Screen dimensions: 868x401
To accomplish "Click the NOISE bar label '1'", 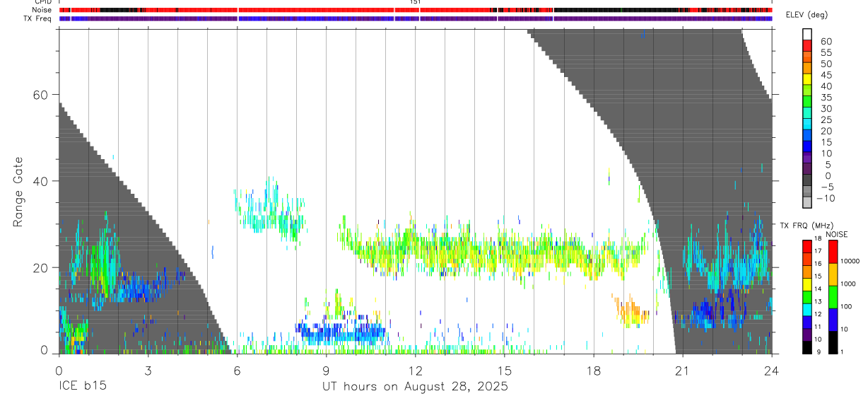I will 842,351.
